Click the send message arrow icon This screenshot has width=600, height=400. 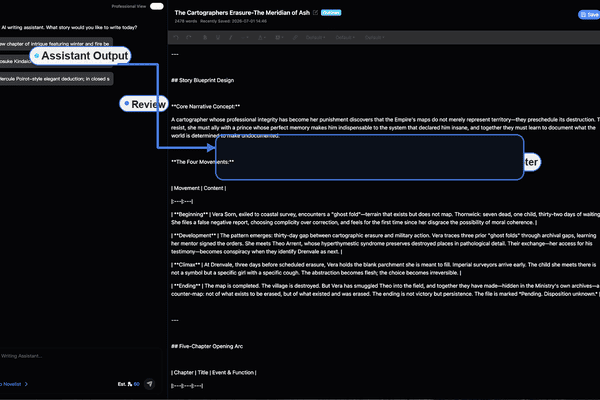(150, 384)
